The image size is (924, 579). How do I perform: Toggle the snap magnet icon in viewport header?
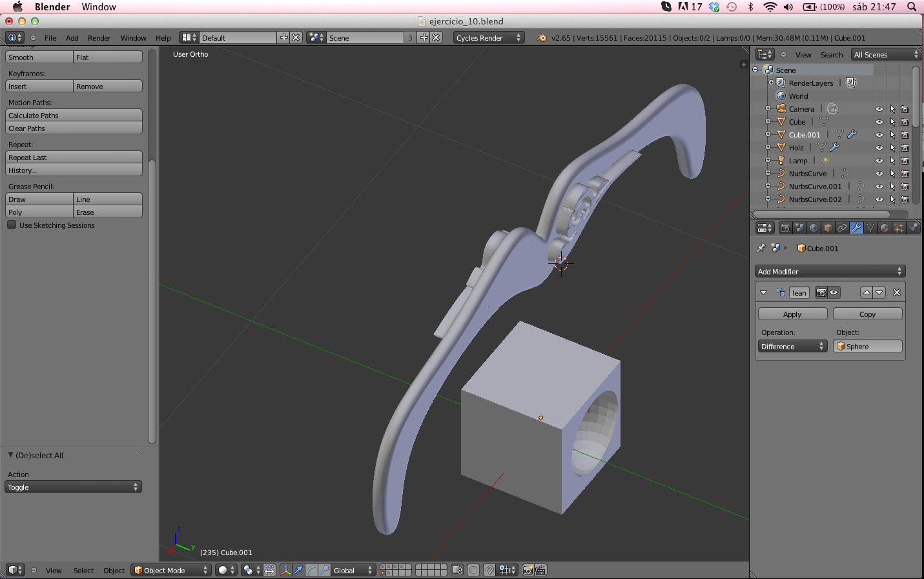(x=489, y=570)
